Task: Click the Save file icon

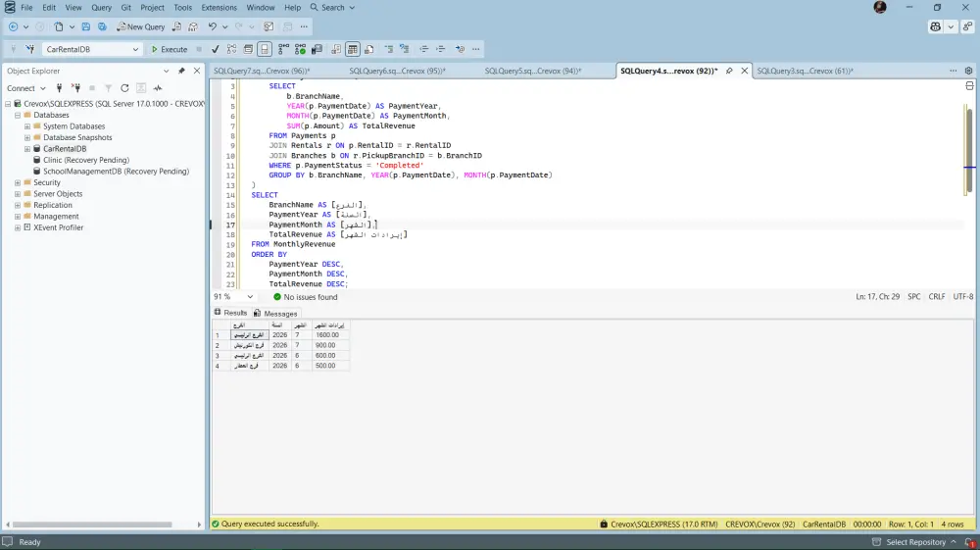Action: coord(85,26)
